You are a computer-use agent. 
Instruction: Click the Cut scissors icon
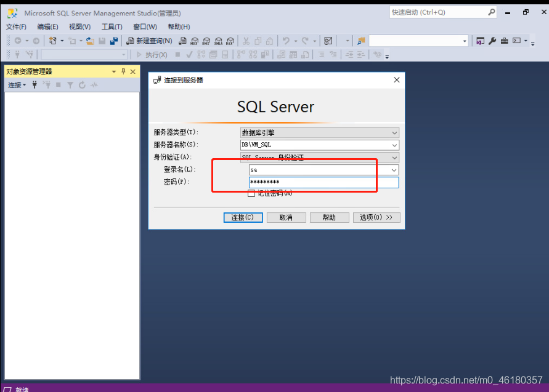[x=246, y=41]
